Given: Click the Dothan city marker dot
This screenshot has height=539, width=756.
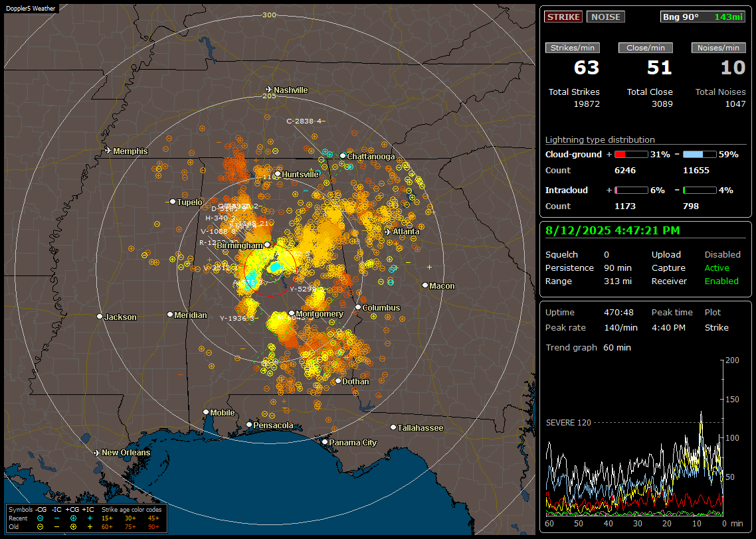Looking at the screenshot, I should coord(338,381).
